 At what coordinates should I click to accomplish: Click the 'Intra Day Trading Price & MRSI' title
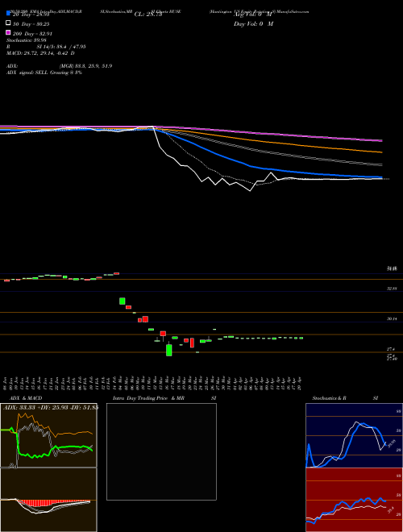click(x=164, y=398)
